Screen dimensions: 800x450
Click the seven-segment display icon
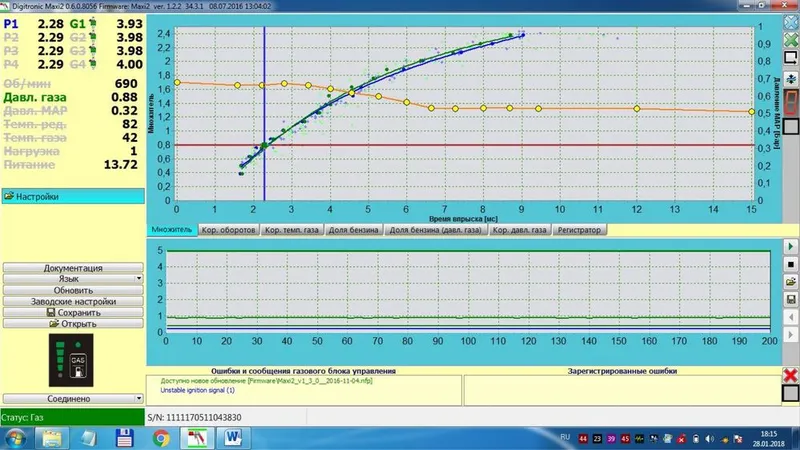[791, 103]
